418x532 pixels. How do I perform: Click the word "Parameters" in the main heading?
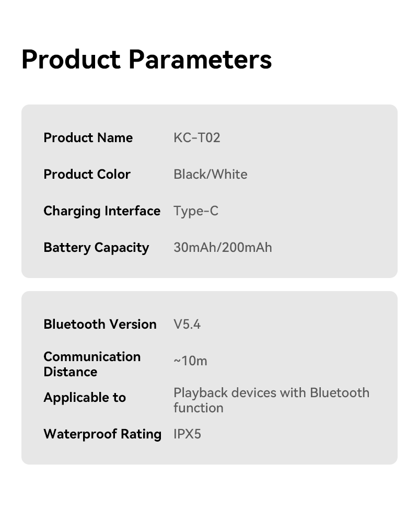[x=200, y=60]
